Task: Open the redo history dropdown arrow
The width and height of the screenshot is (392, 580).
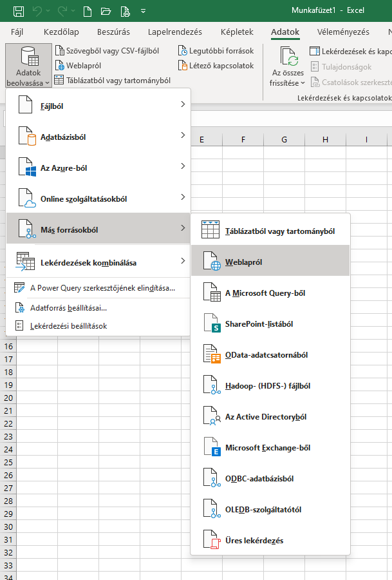Action: [x=73, y=11]
